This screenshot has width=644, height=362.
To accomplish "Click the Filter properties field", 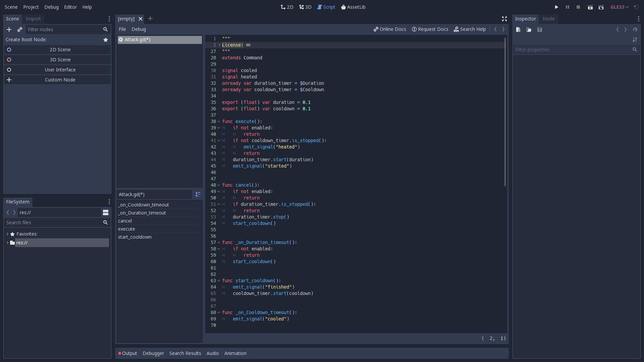I will [x=570, y=49].
